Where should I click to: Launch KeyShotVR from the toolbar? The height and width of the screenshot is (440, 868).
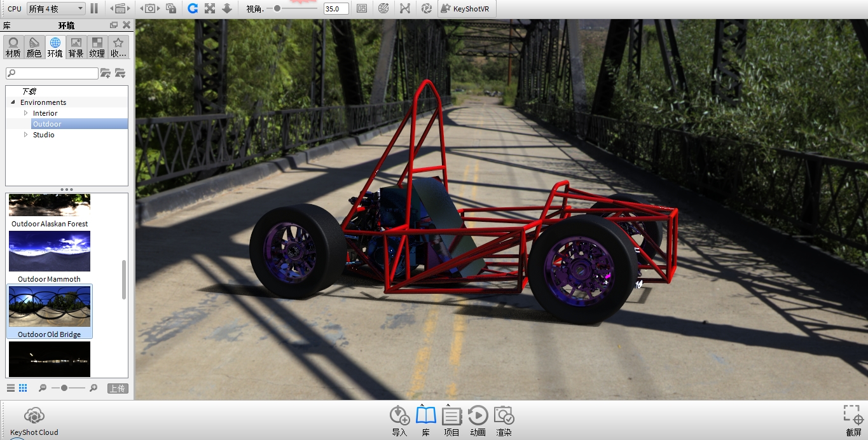[x=466, y=8]
